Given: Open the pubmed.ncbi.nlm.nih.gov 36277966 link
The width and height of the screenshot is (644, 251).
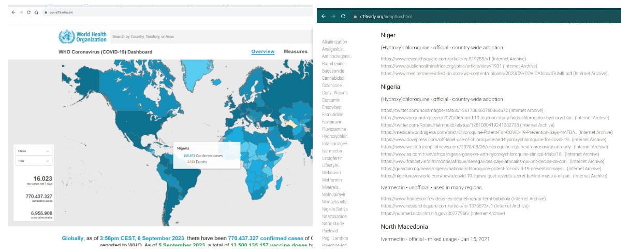Looking at the screenshot, I should click(424, 213).
